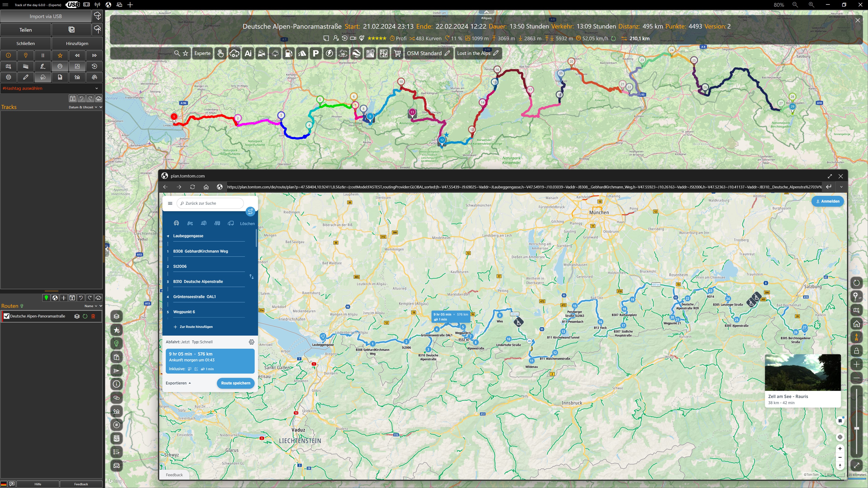Click the Zurück zur Suche search field
The width and height of the screenshot is (868, 488).
(x=210, y=203)
